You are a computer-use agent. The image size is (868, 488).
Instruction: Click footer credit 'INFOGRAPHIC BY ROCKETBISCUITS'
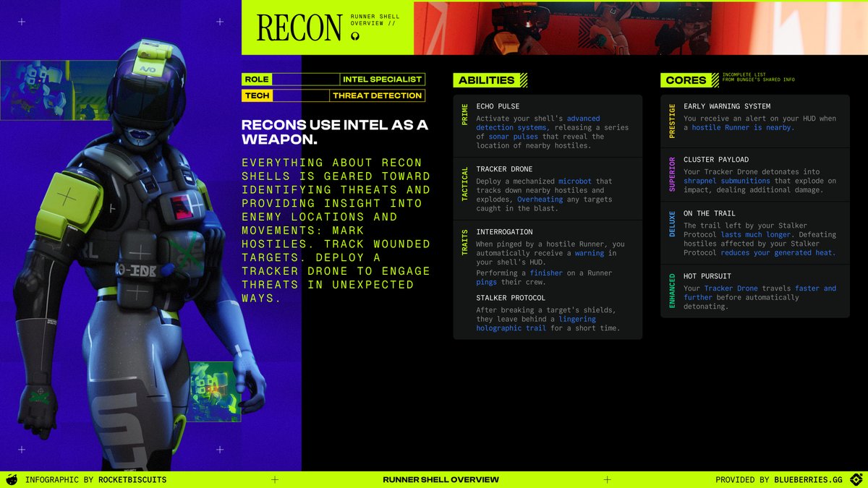[95, 480]
